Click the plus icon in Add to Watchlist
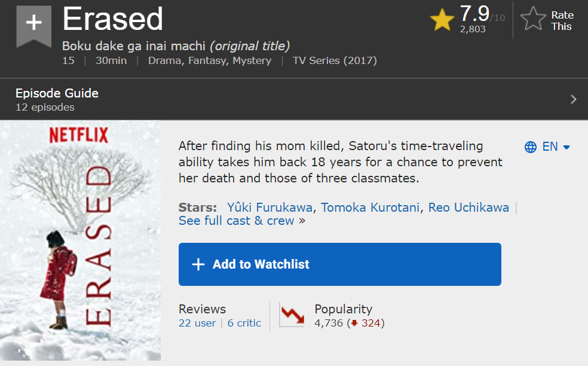This screenshot has height=366, width=588. point(198,264)
